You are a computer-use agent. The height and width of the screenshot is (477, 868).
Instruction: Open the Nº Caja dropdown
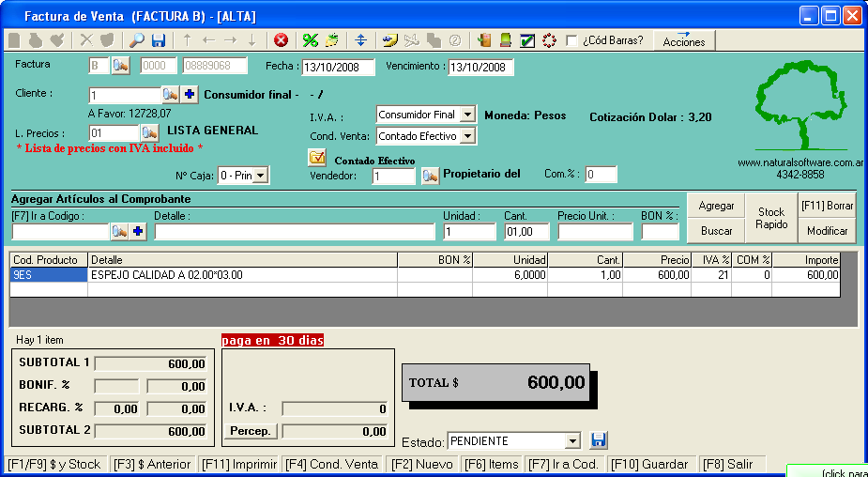pos(261,177)
